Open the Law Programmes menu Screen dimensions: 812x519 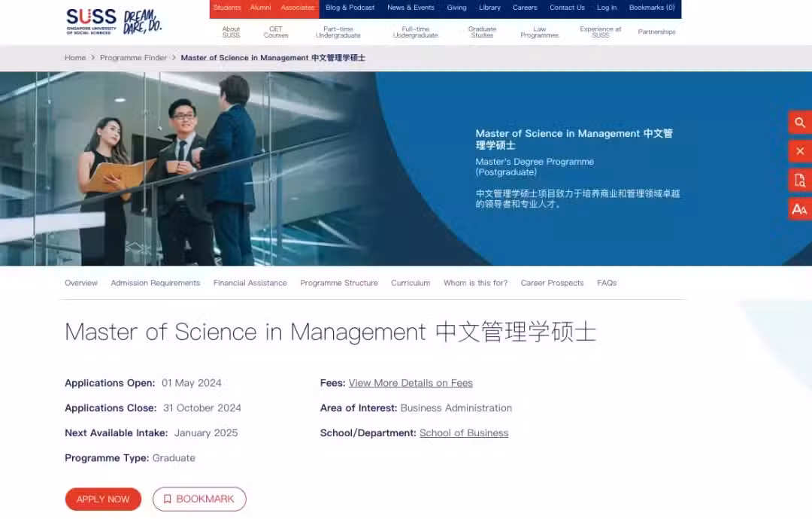[x=540, y=32]
